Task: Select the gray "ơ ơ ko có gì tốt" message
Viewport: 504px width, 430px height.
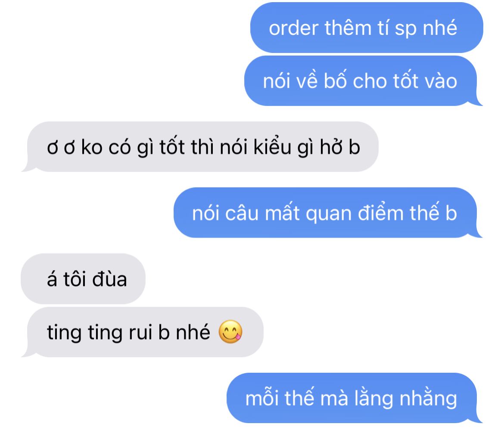Action: click(x=200, y=147)
